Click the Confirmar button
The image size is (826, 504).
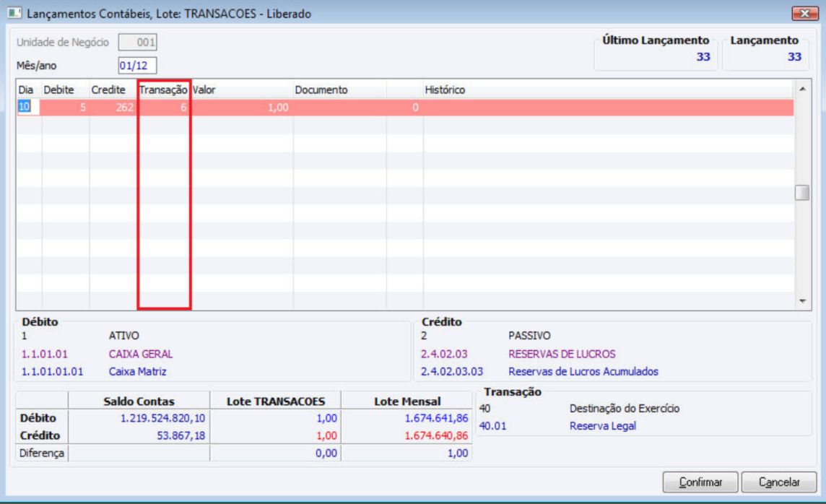(700, 482)
